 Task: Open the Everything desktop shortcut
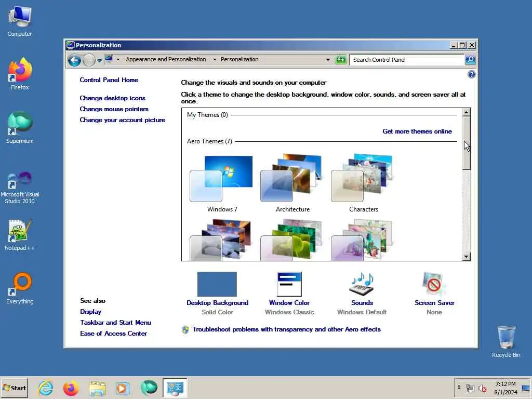point(20,288)
